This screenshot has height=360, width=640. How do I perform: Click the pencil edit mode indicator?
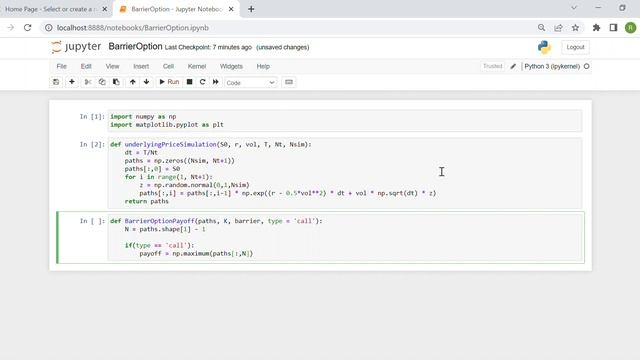[513, 66]
